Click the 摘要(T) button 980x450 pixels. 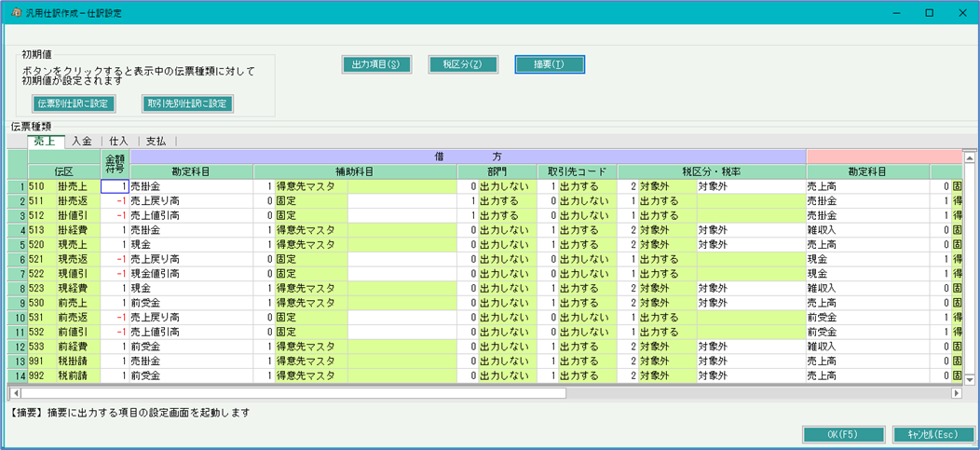click(x=550, y=64)
